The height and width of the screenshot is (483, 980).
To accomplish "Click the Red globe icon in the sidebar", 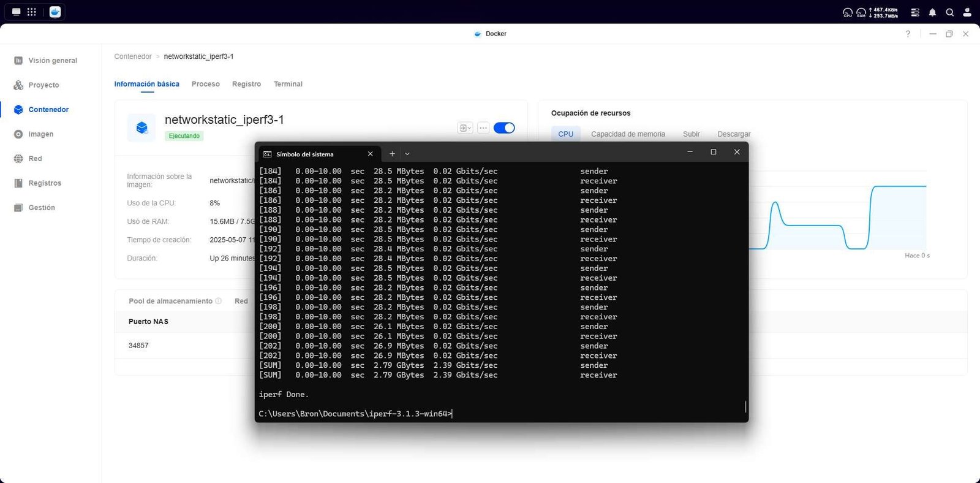I will (x=18, y=159).
